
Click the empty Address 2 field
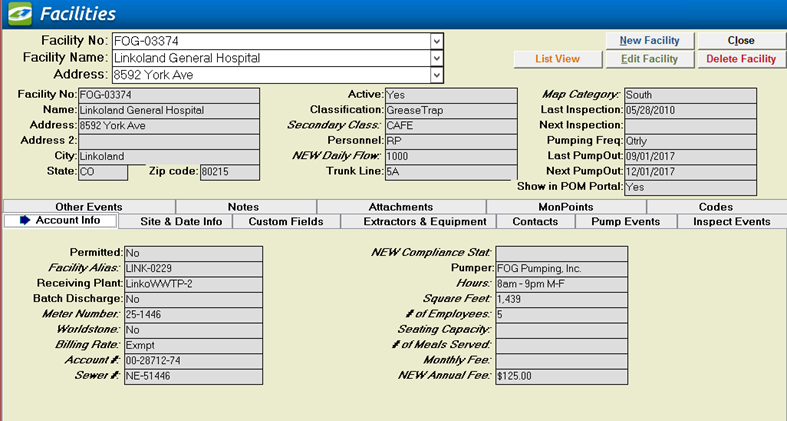point(169,141)
